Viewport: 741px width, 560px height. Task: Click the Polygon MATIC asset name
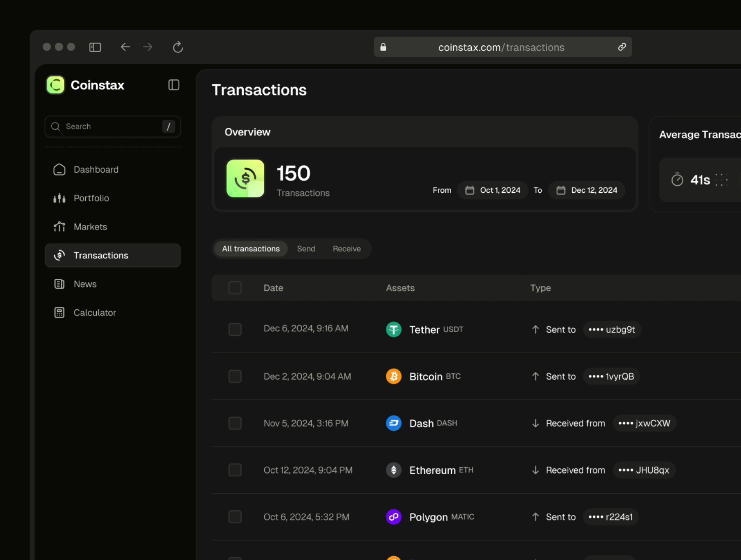click(442, 517)
